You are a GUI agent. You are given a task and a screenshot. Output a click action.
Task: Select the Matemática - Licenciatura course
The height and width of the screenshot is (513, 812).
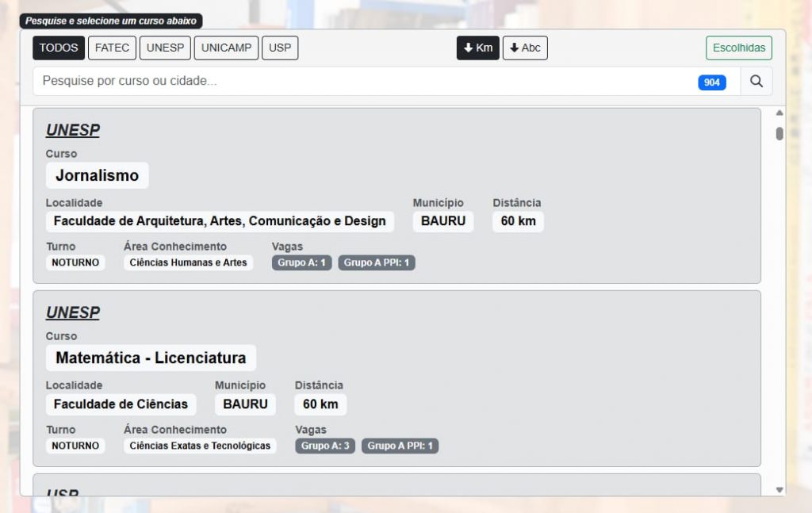point(151,358)
